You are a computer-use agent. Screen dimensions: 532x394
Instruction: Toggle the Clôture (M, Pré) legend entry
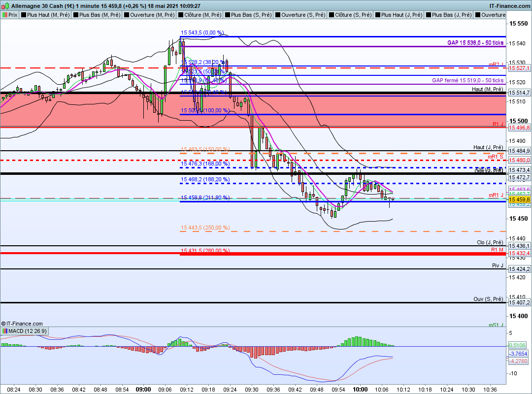[200, 15]
